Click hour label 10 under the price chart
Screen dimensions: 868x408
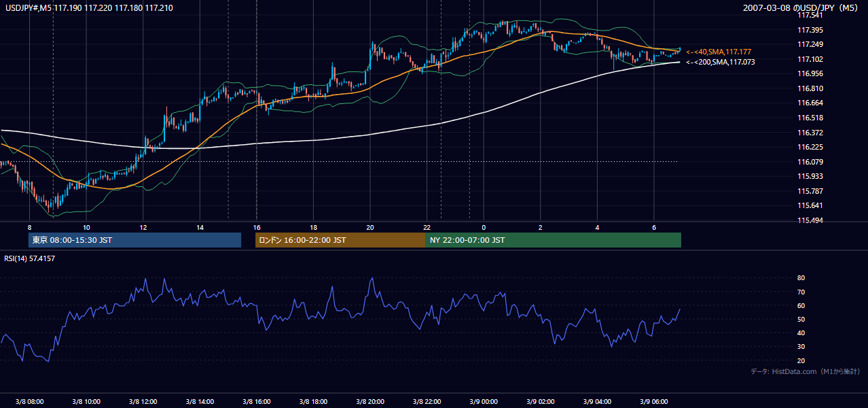click(x=86, y=227)
